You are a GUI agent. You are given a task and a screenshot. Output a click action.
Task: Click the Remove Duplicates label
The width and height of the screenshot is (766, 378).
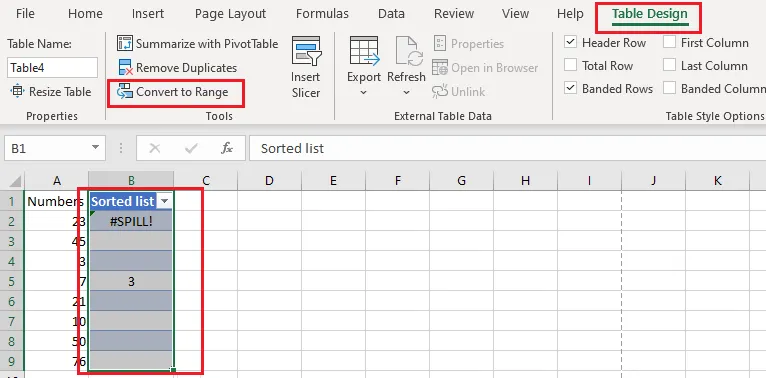coord(187,67)
